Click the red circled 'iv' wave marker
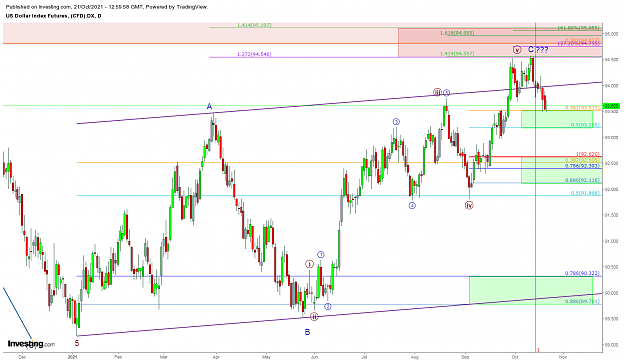The image size is (625, 362). [x=469, y=205]
